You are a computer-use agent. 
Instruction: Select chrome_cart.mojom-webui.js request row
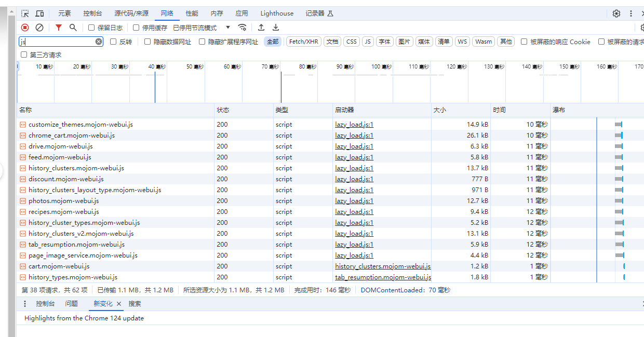330,136
